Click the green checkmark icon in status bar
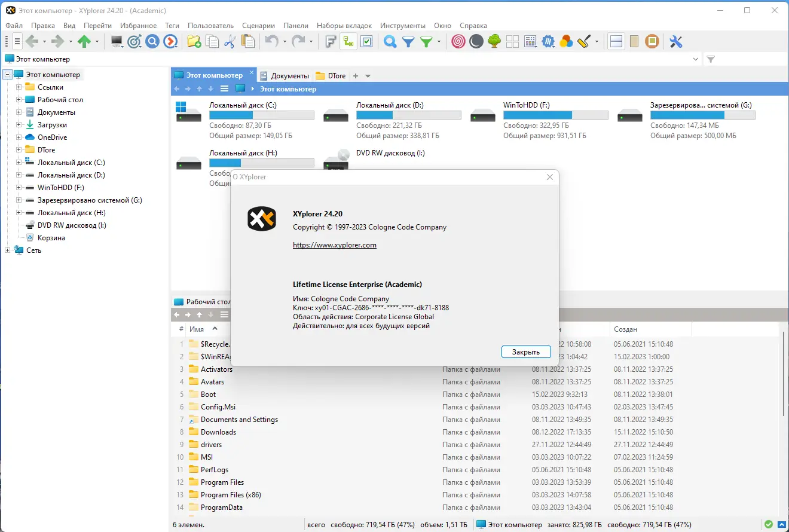The width and height of the screenshot is (789, 532). (x=769, y=525)
